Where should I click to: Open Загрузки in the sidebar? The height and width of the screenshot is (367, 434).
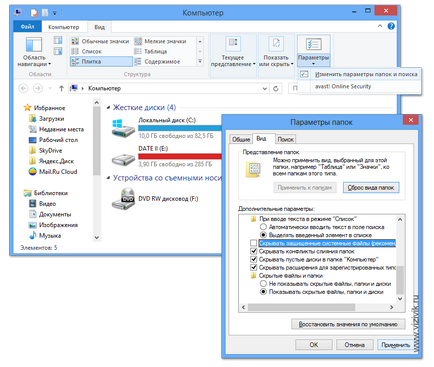tap(47, 119)
